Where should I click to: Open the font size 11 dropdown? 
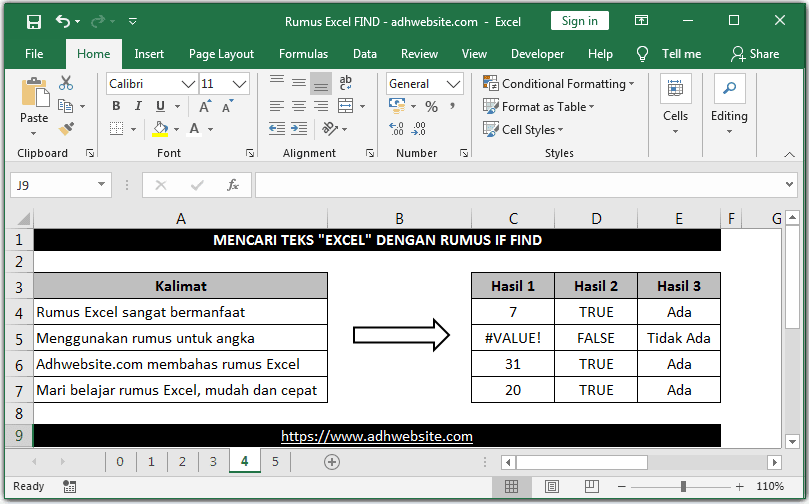tap(239, 84)
